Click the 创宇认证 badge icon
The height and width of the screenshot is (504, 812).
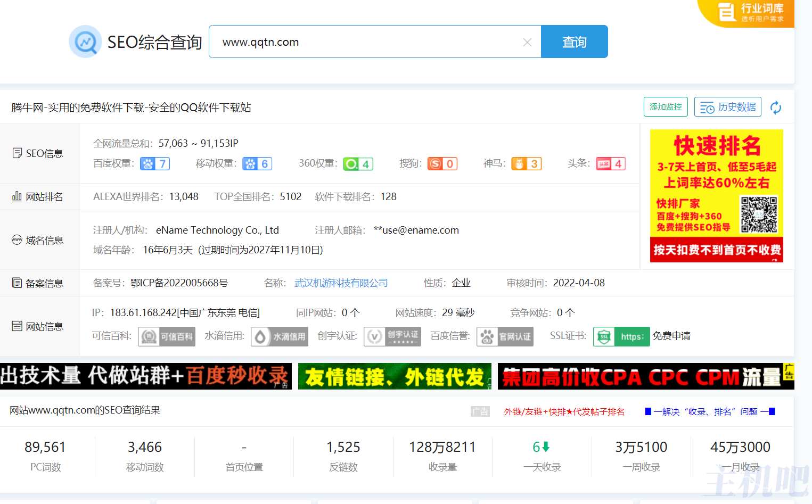coord(392,336)
